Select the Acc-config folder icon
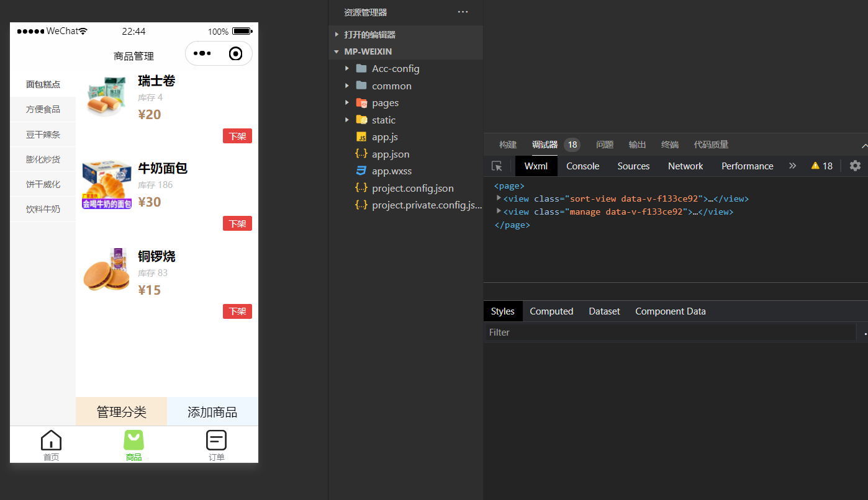This screenshot has height=500, width=868. tap(361, 68)
